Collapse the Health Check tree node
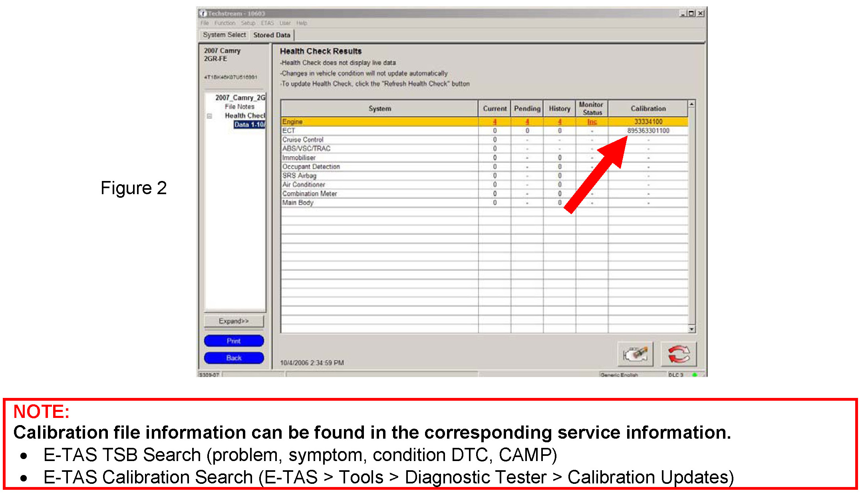The image size is (868, 497). point(209,116)
